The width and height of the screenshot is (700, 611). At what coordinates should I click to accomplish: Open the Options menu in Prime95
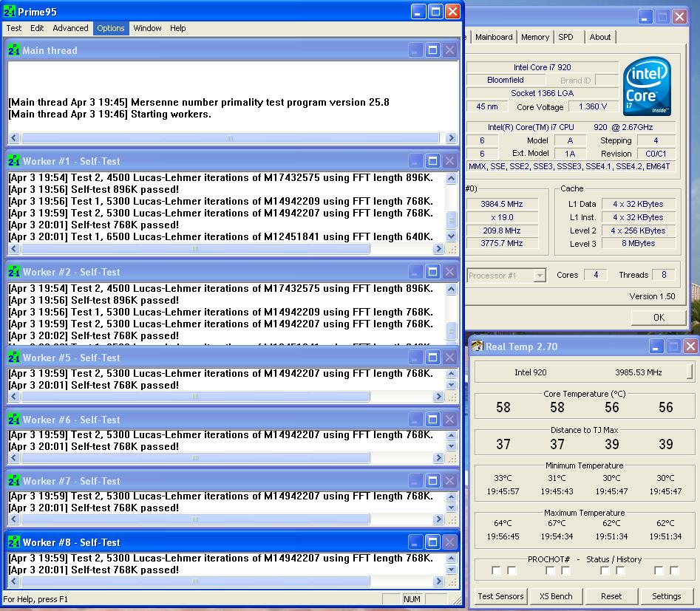click(111, 28)
